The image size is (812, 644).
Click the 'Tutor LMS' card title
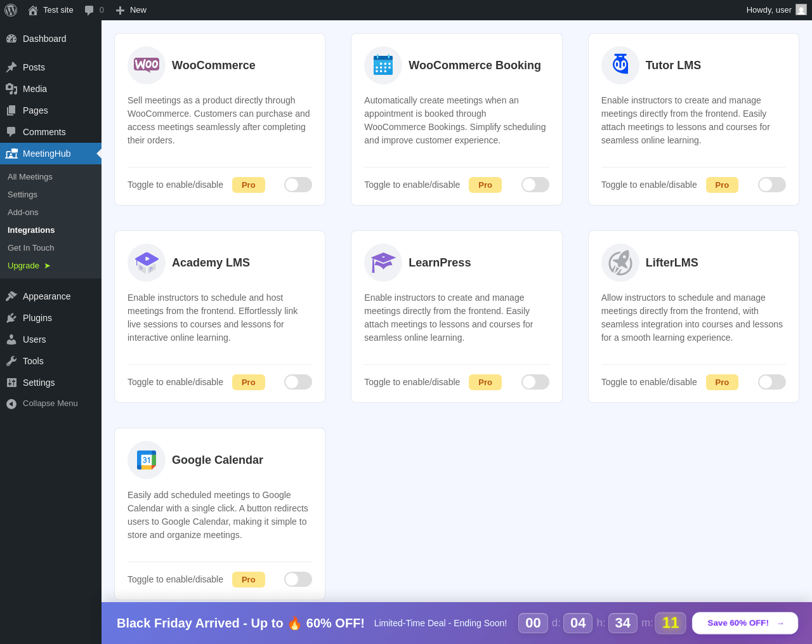click(673, 65)
